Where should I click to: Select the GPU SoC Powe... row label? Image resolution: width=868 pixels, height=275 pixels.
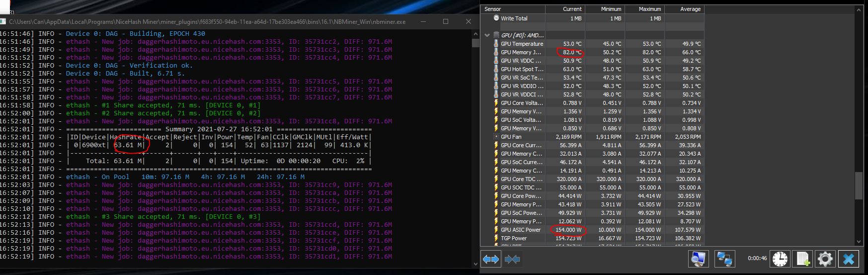coord(521,213)
